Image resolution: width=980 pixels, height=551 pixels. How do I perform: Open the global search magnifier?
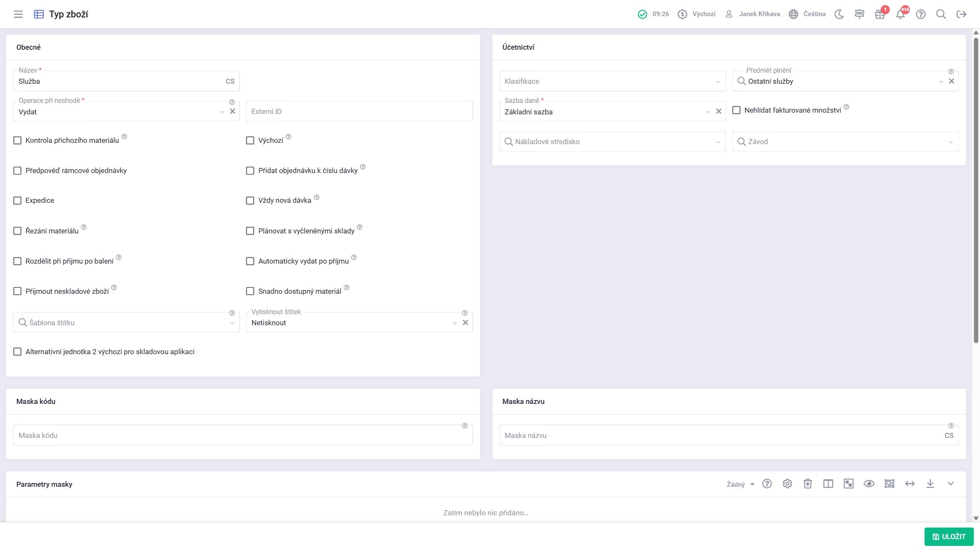(941, 14)
